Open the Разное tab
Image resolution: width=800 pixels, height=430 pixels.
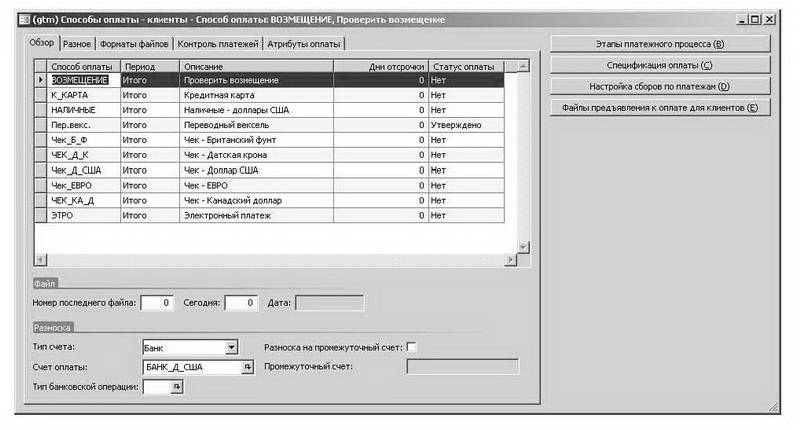(77, 44)
